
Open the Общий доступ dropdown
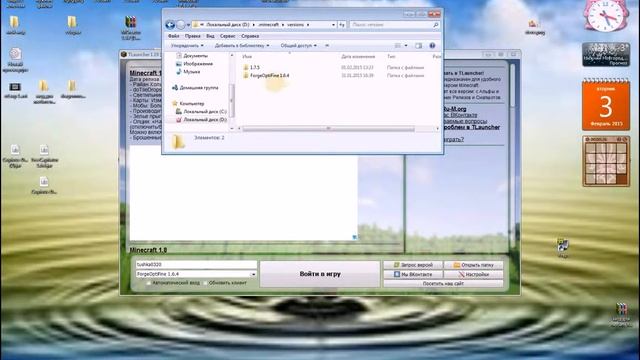299,46
